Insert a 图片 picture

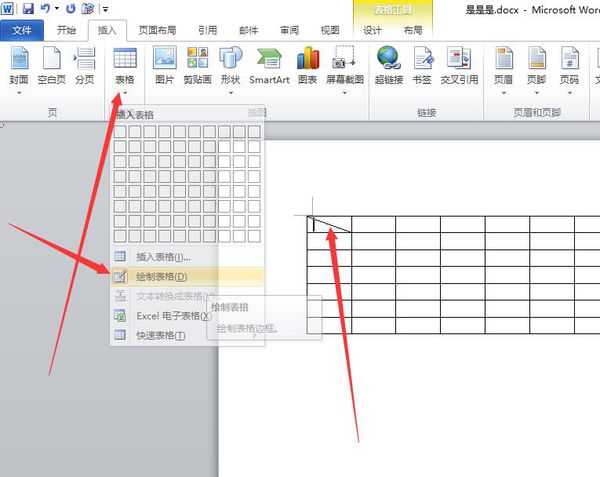click(x=165, y=65)
